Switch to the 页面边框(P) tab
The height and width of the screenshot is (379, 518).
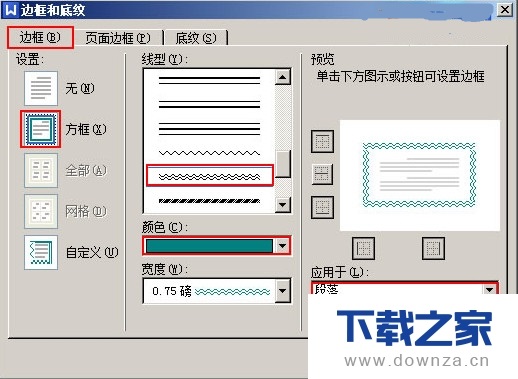tap(118, 38)
